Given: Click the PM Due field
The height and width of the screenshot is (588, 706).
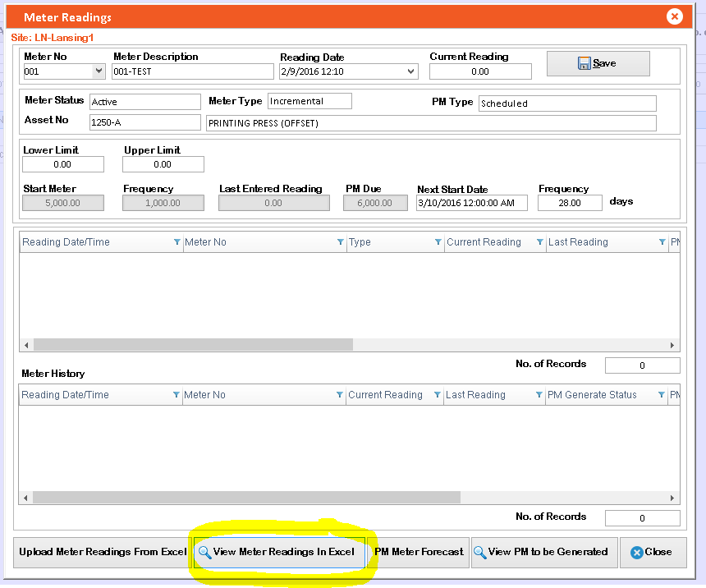Looking at the screenshot, I should click(x=375, y=203).
